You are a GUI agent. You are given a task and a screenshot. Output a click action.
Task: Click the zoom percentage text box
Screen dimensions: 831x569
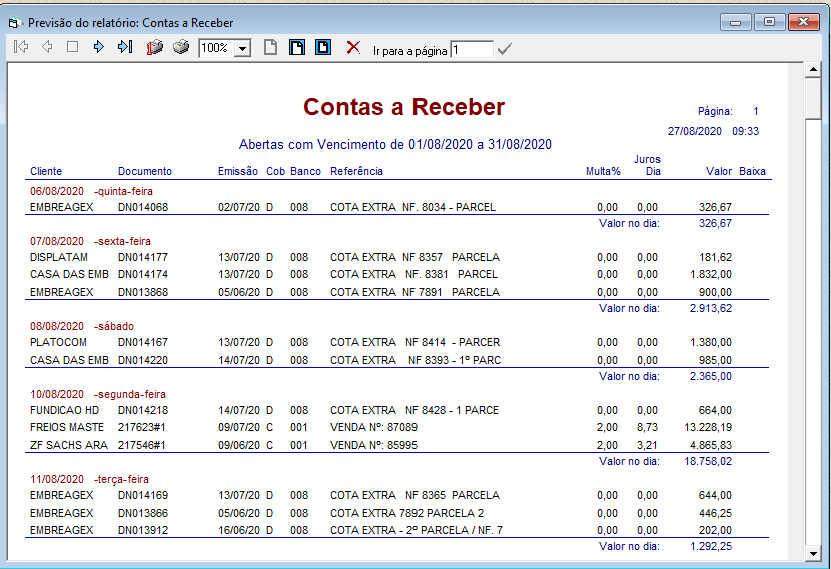pyautogui.click(x=215, y=49)
